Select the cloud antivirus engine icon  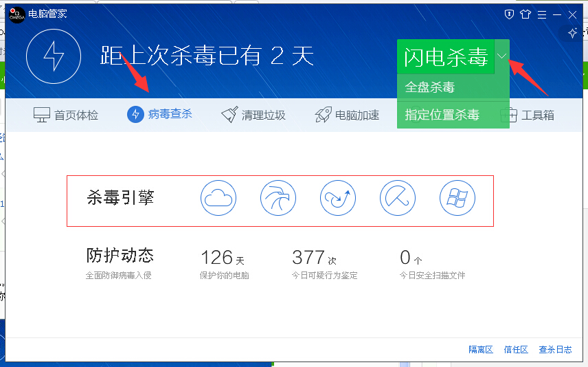click(218, 198)
